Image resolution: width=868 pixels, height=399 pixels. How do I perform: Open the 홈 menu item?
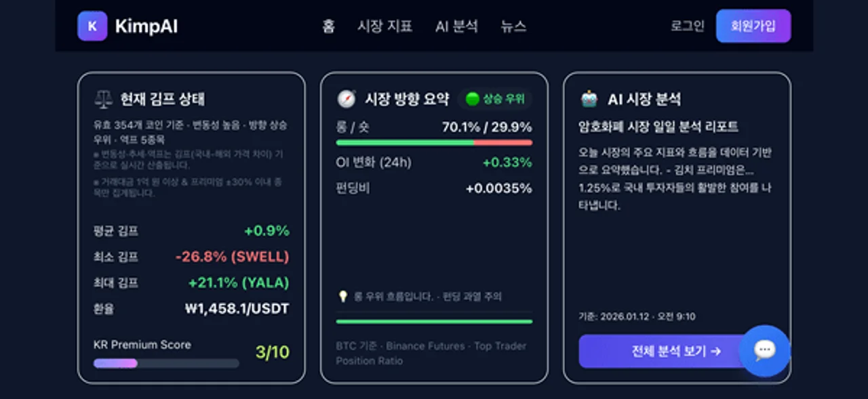tap(328, 26)
